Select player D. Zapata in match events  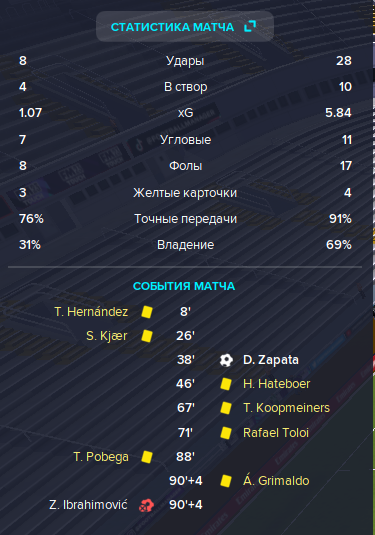coord(271,360)
